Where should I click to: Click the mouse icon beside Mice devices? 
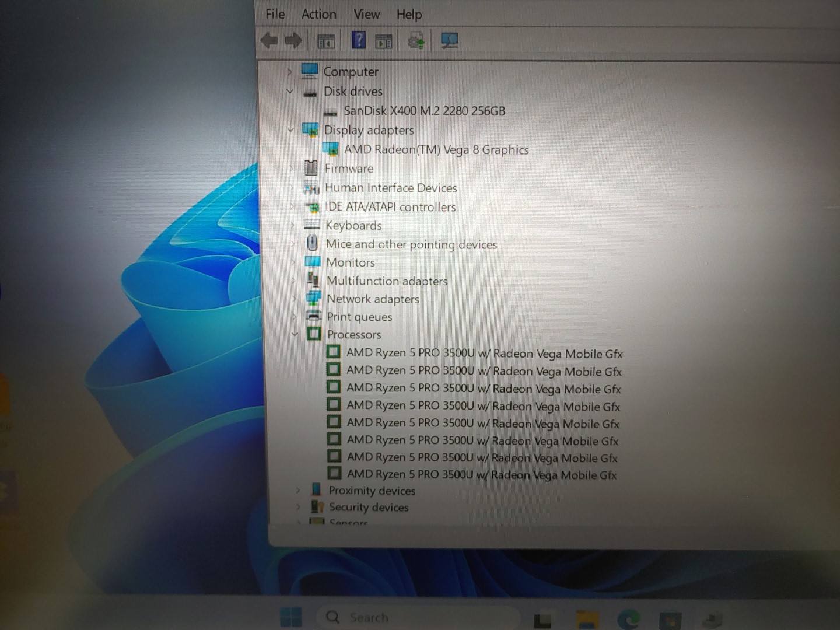(x=313, y=243)
